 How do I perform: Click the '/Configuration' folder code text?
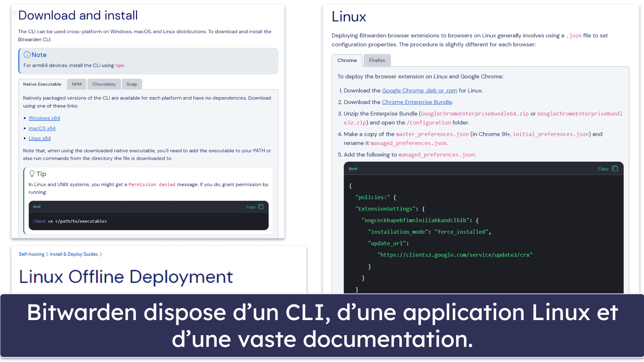point(429,123)
